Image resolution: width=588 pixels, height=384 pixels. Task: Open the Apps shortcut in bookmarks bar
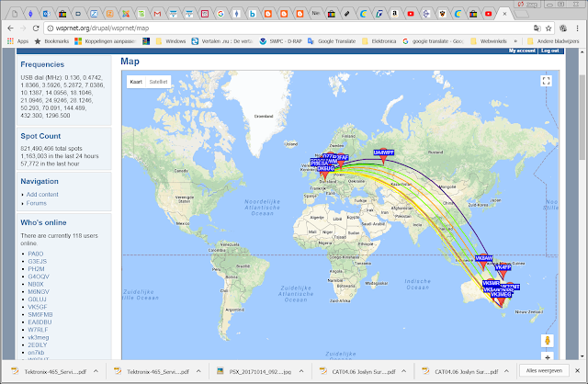point(18,41)
